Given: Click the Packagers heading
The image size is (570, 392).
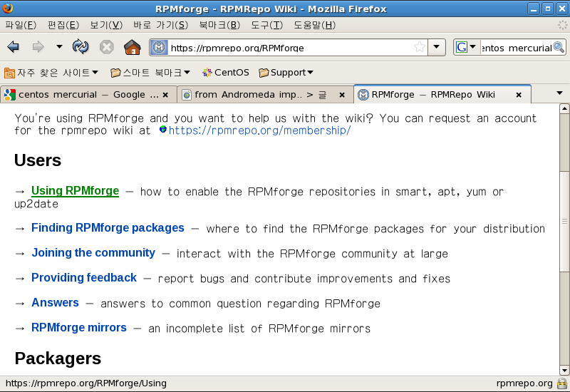Looking at the screenshot, I should [58, 359].
